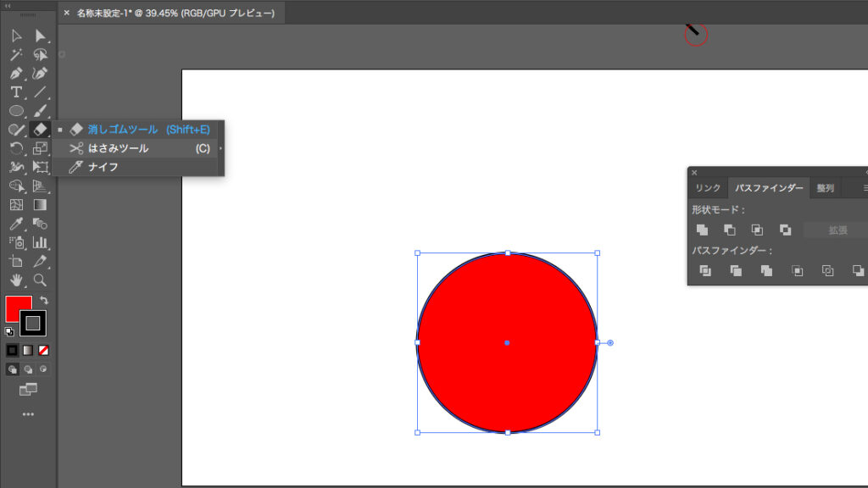868x488 pixels.
Task: Set paint mode to solid Color
Action: pos(12,350)
